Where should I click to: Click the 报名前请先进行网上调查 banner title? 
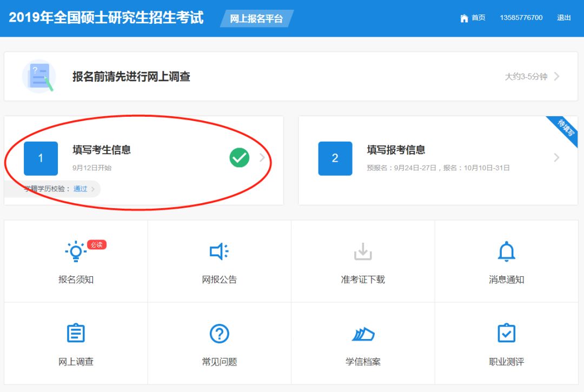tap(131, 76)
